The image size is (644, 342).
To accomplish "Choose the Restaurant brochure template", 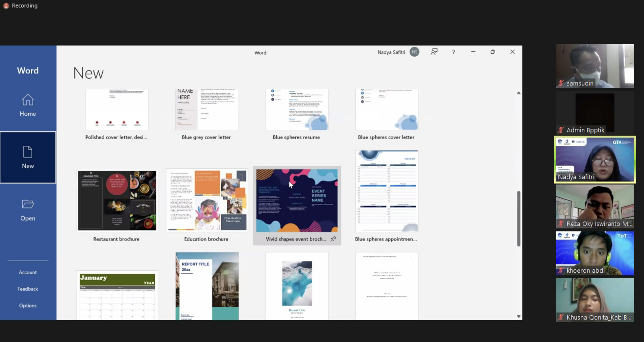I will pyautogui.click(x=117, y=200).
